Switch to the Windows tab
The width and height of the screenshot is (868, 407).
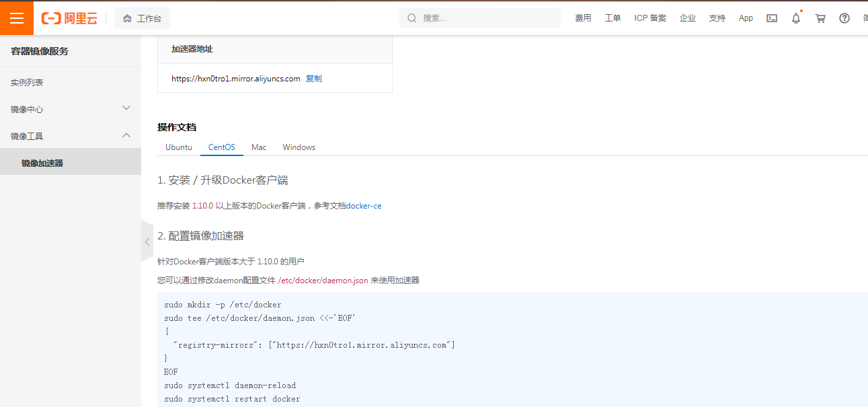point(299,147)
